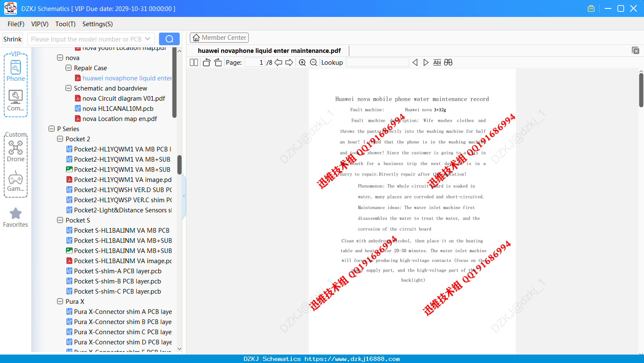This screenshot has width=644, height=363.
Task: Open Pocket S-shim-B PCB layer.pcb
Action: click(113, 281)
